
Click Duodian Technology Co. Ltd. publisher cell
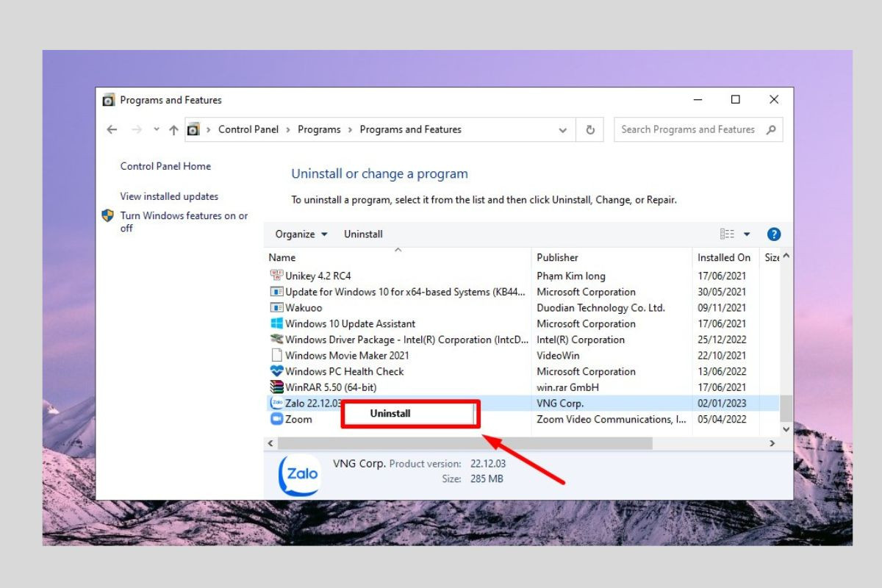click(600, 308)
